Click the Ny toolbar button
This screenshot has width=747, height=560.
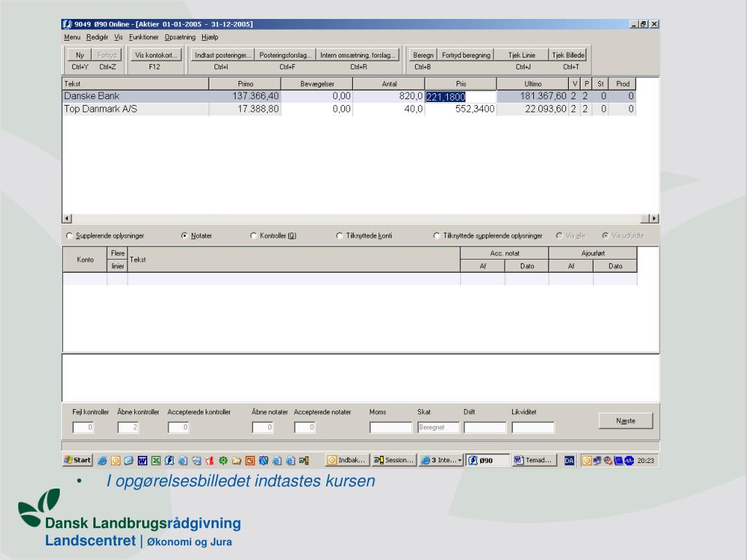click(80, 55)
